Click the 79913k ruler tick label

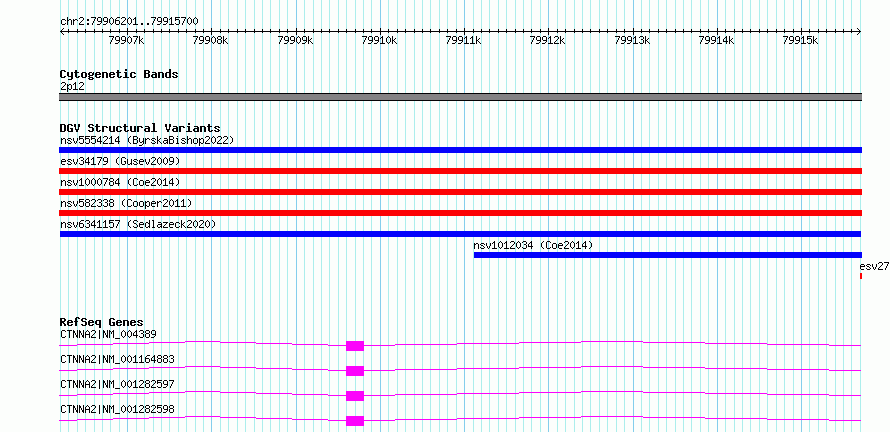(x=632, y=40)
